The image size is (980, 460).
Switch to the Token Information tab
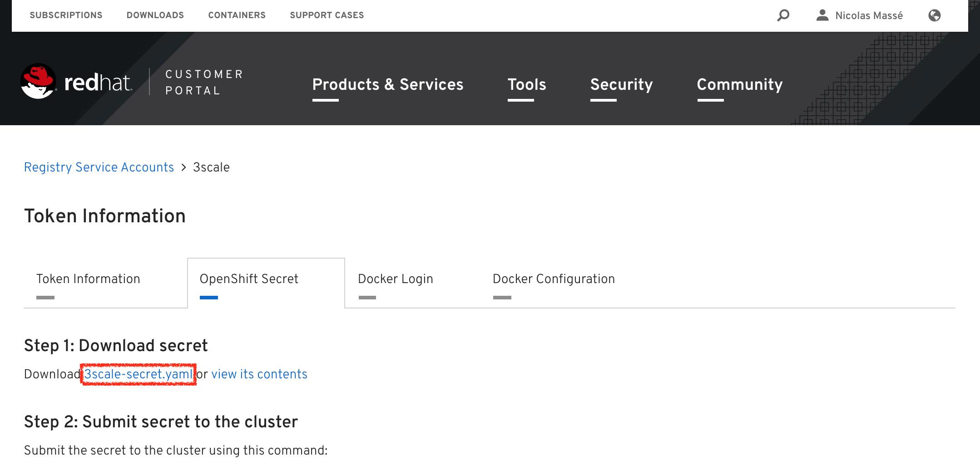click(x=88, y=279)
